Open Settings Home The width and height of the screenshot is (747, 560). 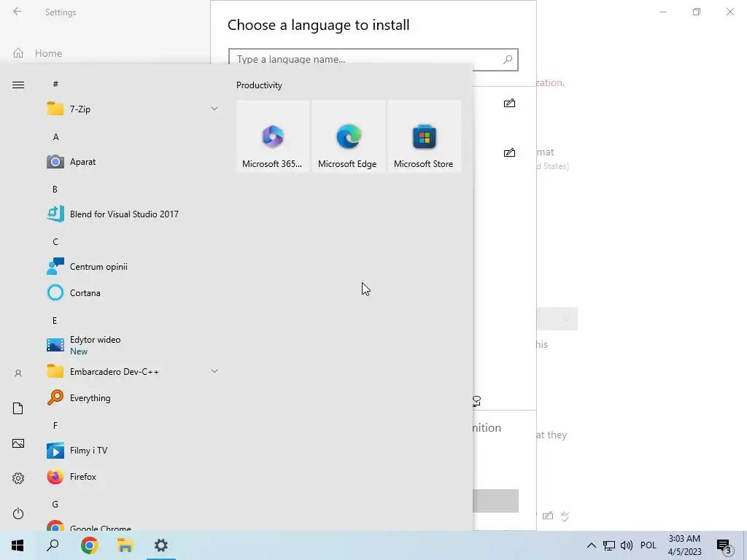pos(38,53)
